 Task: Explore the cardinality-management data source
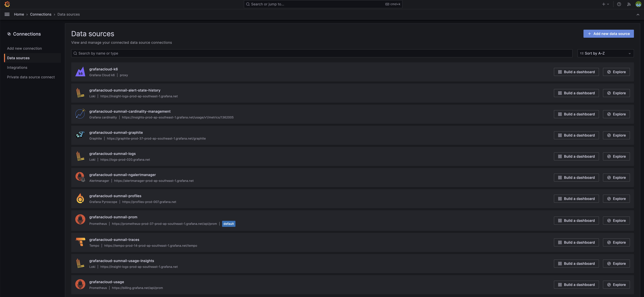click(616, 114)
